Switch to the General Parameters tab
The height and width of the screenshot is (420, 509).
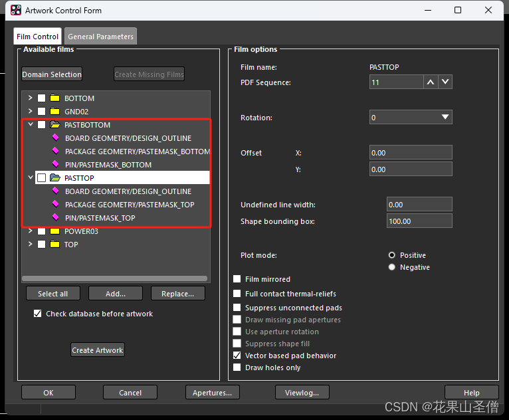click(x=100, y=37)
